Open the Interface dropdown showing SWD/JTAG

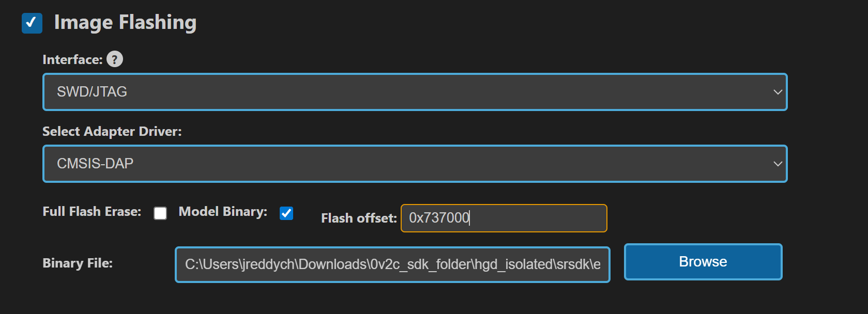[415, 92]
